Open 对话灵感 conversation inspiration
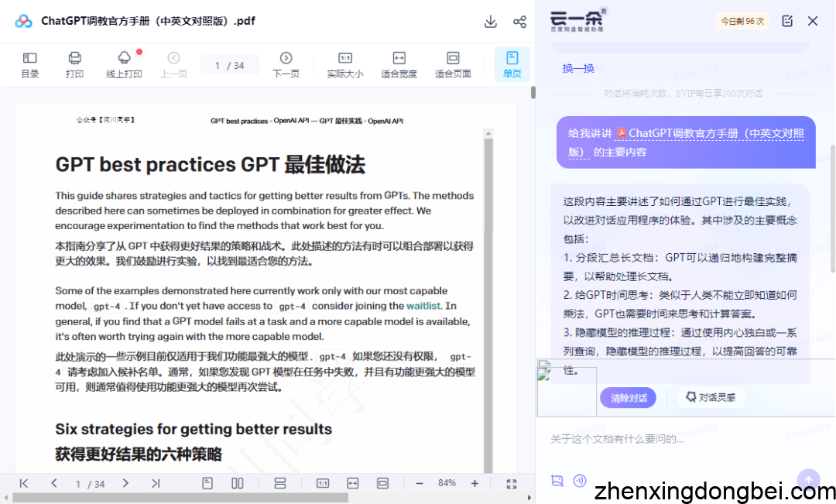 click(710, 396)
